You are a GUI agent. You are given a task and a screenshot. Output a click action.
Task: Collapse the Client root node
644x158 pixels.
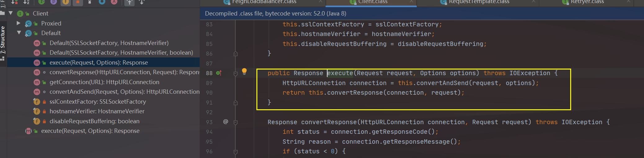tap(11, 13)
